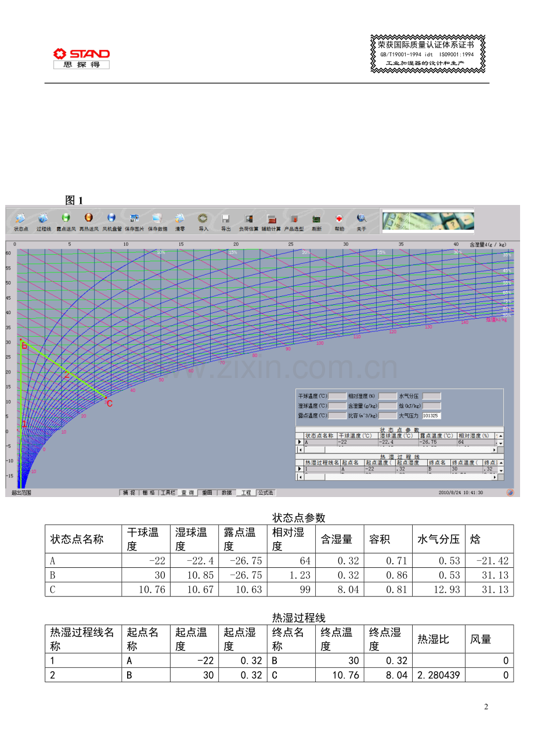Select the 过程线 process line tool
Screen dimensions: 534x756
coord(44,221)
